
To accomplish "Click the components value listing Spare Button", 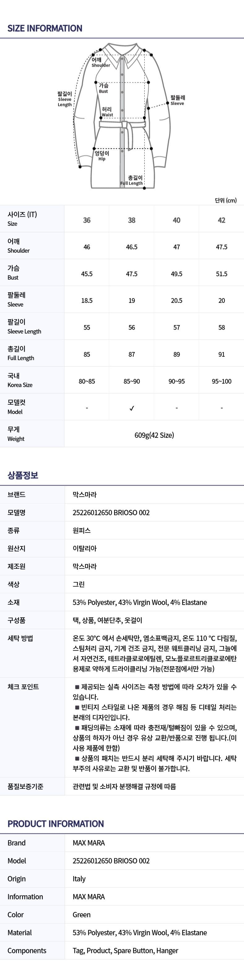I will (125, 950).
